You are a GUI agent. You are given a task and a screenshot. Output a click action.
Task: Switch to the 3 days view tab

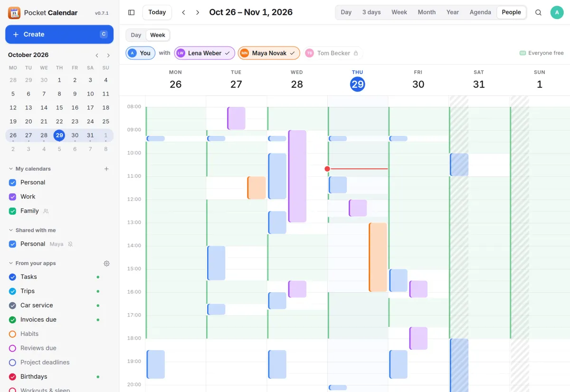pos(371,12)
